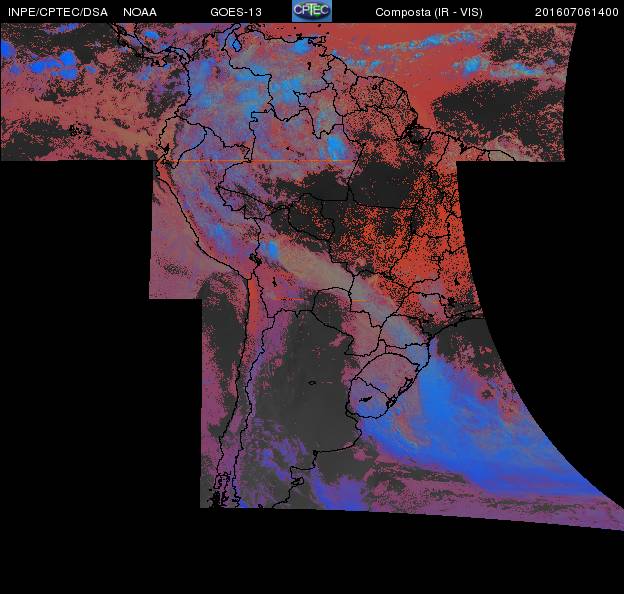Viewport: 624px width, 594px height.
Task: Click the Composta (IR - VIS) title
Action: pyautogui.click(x=429, y=12)
